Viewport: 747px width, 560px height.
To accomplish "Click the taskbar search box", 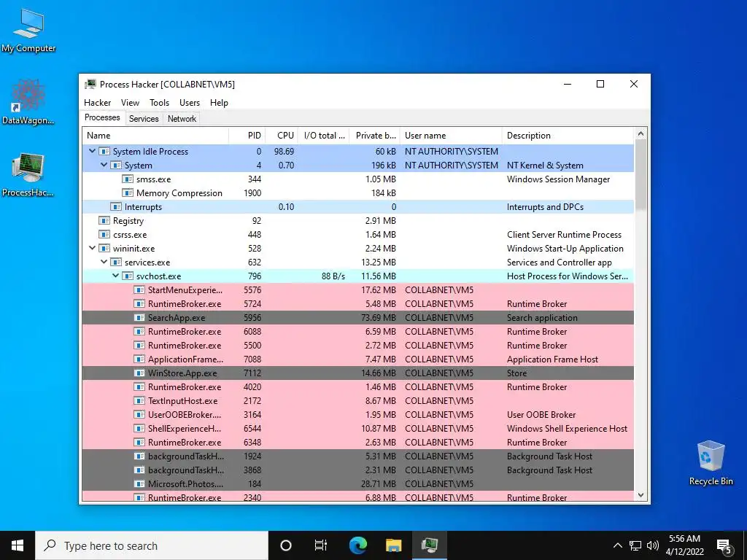I will pyautogui.click(x=152, y=545).
